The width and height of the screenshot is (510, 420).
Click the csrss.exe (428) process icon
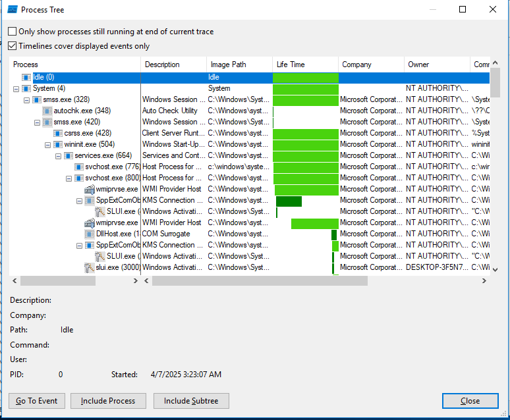tap(58, 133)
